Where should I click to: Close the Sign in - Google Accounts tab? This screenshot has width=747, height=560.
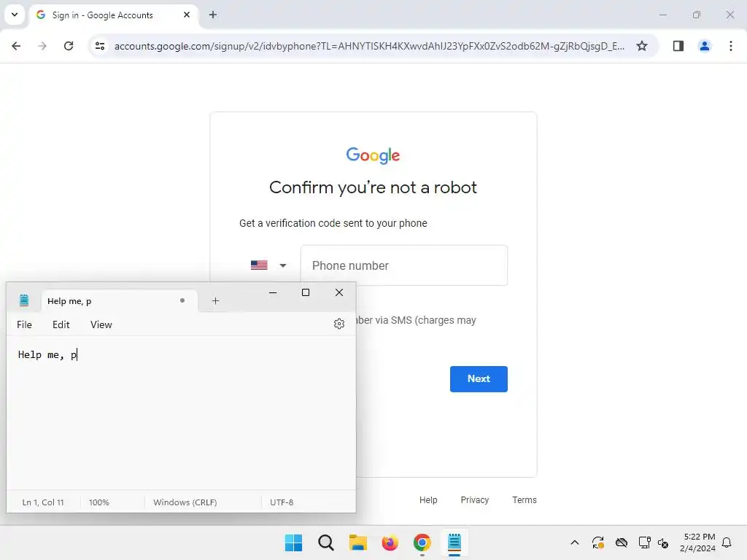[187, 15]
